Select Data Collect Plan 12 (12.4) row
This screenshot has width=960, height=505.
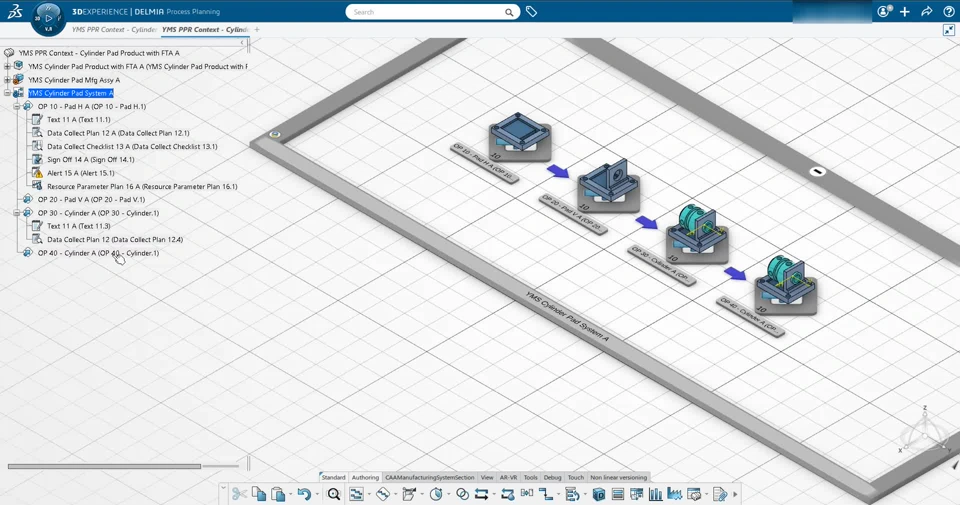pyautogui.click(x=115, y=240)
